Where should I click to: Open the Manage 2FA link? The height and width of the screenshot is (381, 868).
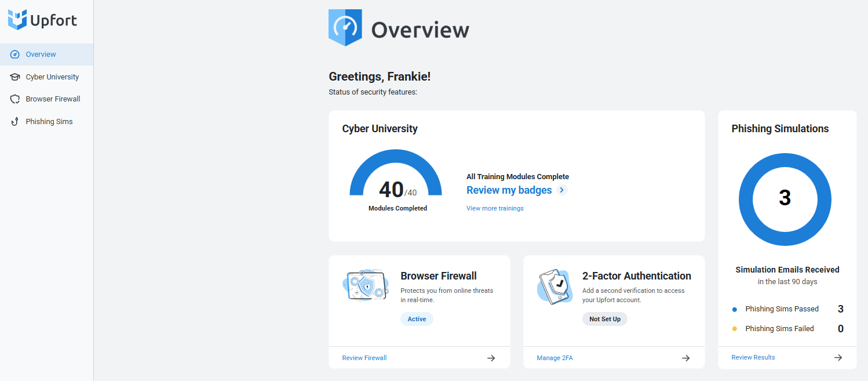pos(555,358)
